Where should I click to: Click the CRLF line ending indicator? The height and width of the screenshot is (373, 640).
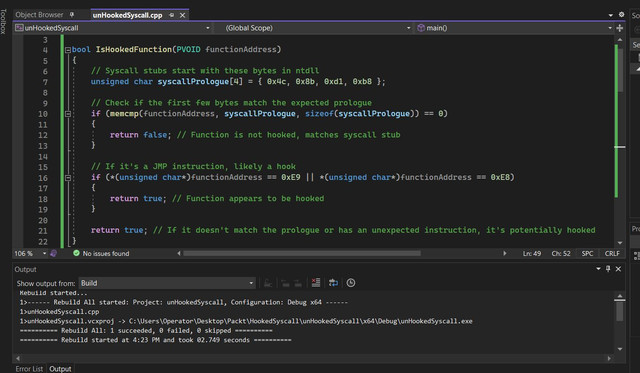[612, 253]
